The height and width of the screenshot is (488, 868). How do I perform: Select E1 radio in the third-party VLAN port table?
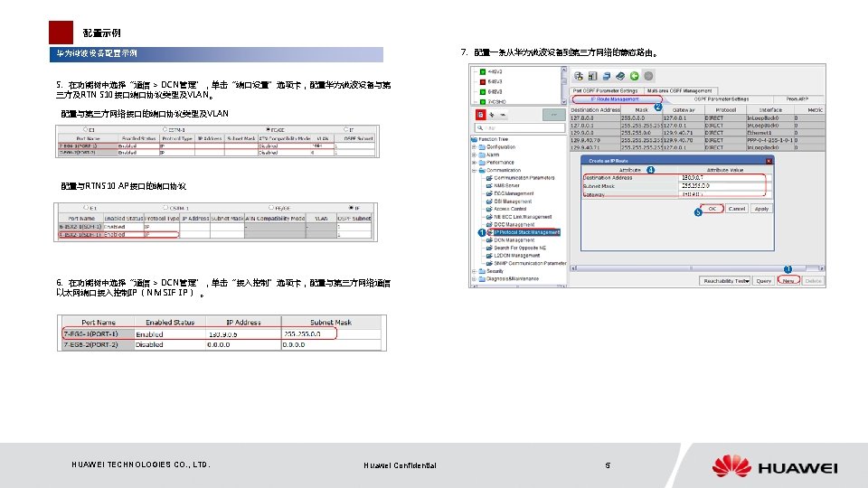click(x=86, y=129)
